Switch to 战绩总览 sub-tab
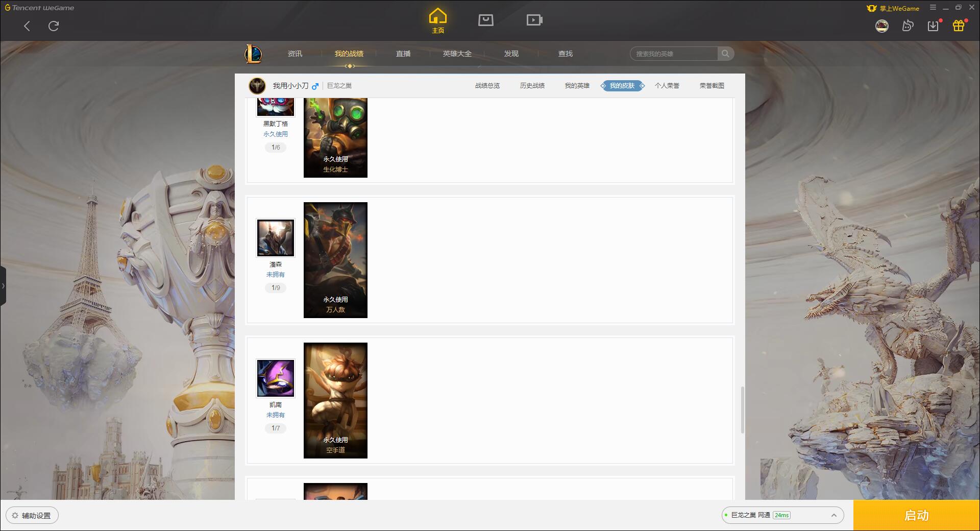The image size is (980, 531). [487, 86]
